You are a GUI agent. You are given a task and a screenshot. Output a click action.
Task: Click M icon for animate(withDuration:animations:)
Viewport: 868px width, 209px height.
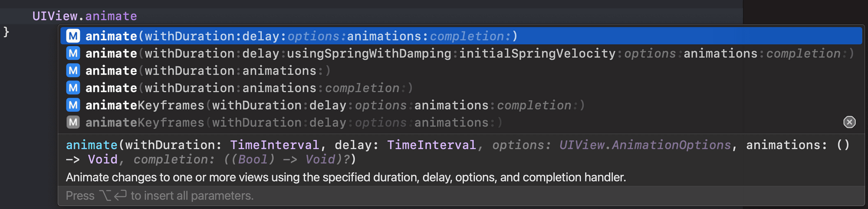coord(73,71)
